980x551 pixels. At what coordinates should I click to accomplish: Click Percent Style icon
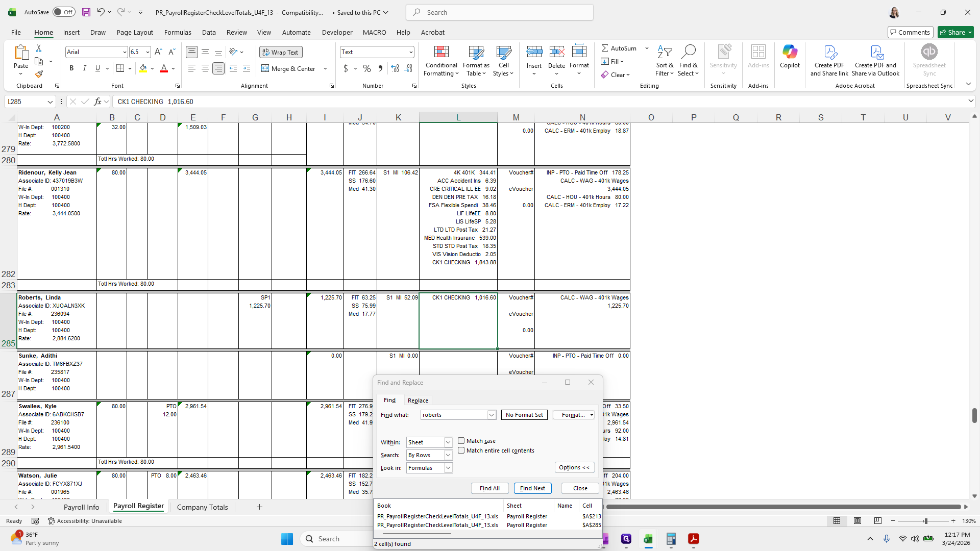point(367,68)
